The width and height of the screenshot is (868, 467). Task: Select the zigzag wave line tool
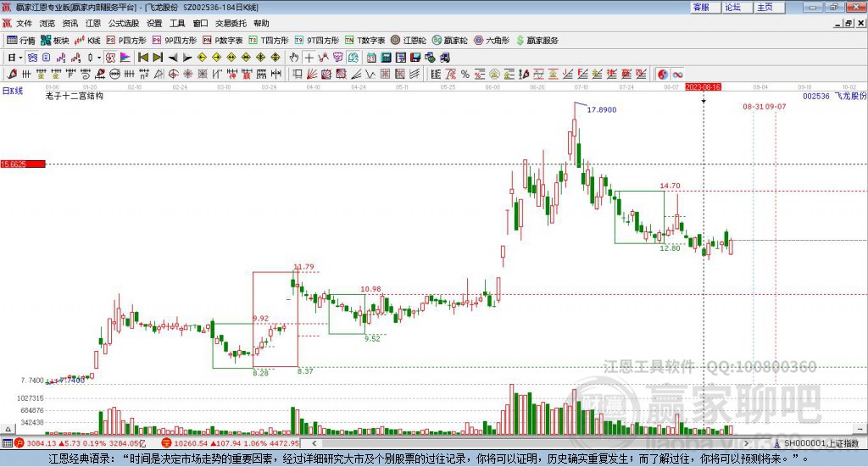(370, 74)
